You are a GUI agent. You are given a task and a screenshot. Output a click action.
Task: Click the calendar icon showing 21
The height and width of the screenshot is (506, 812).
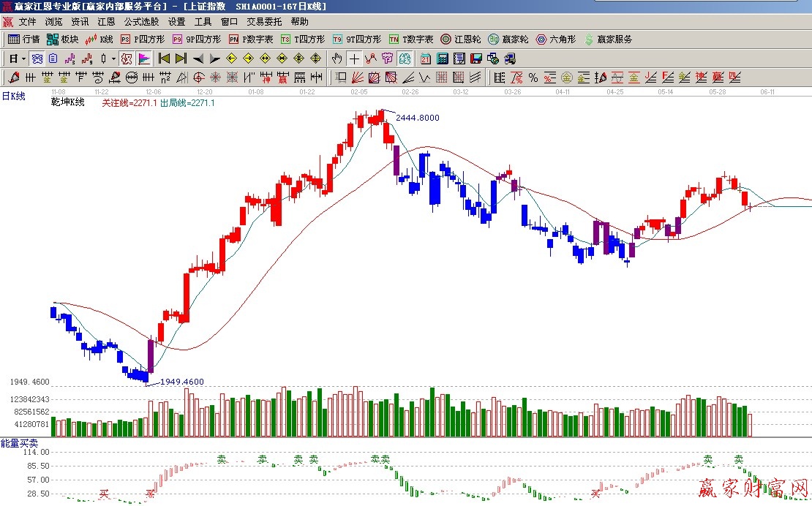[425, 58]
